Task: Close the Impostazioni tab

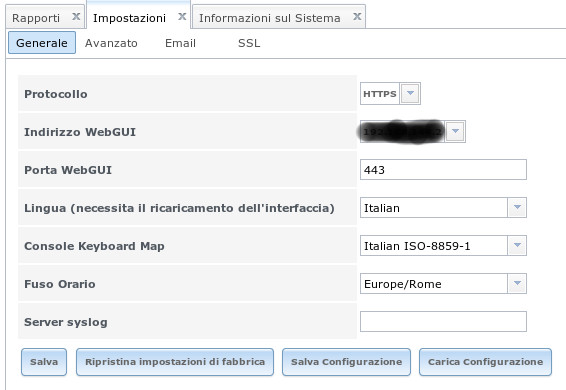Action: click(x=182, y=16)
